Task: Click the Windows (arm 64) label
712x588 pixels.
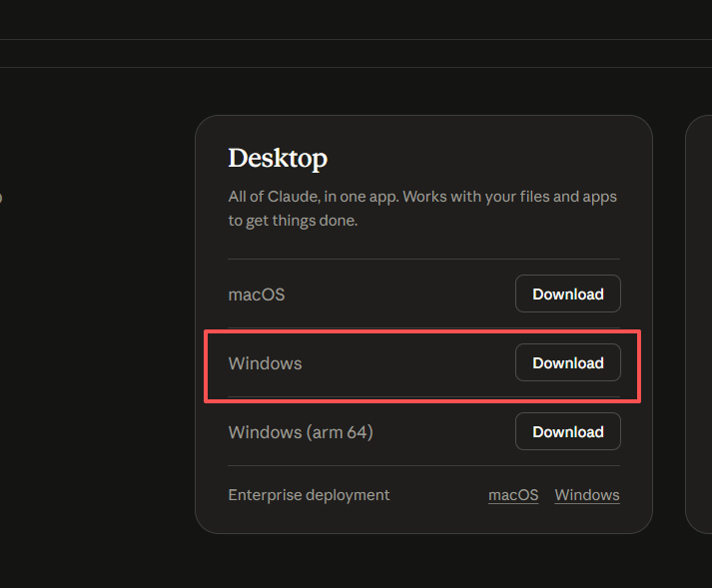Action: pos(301,432)
